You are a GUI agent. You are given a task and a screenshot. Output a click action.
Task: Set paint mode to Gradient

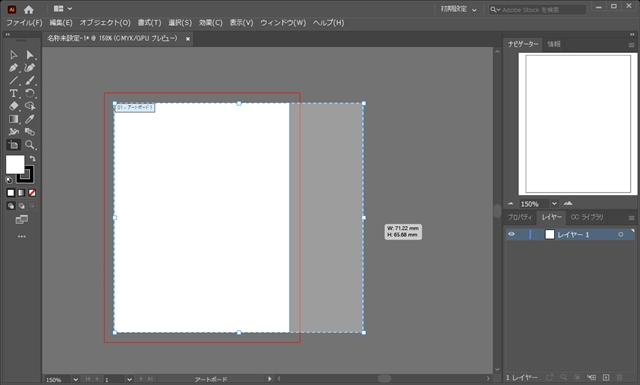(x=21, y=193)
